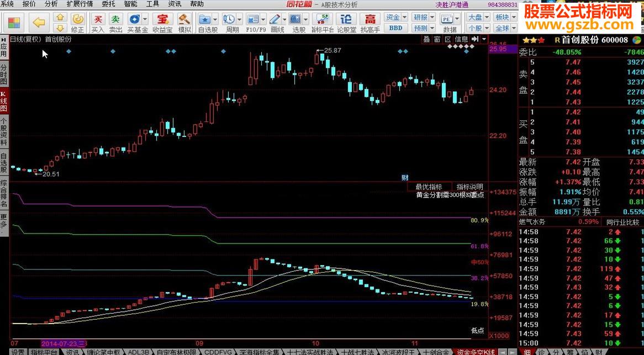
Task: Switch to 分时图 sidebar tab
Action: point(4,73)
